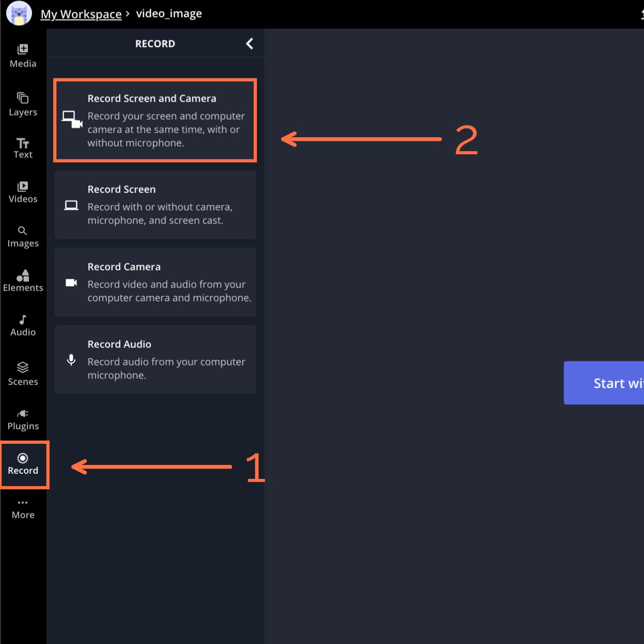
Task: Open the Videos library
Action: 23,192
